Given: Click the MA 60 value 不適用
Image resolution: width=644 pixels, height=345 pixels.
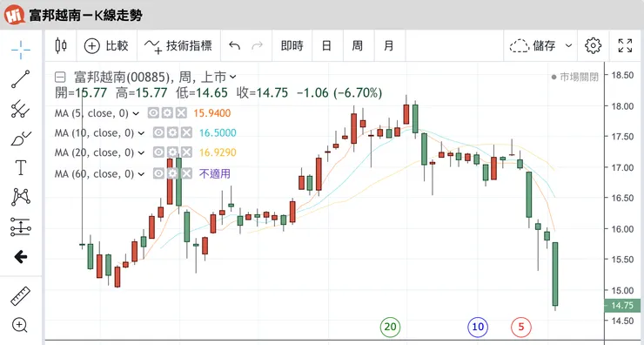Looking at the screenshot, I should point(215,174).
